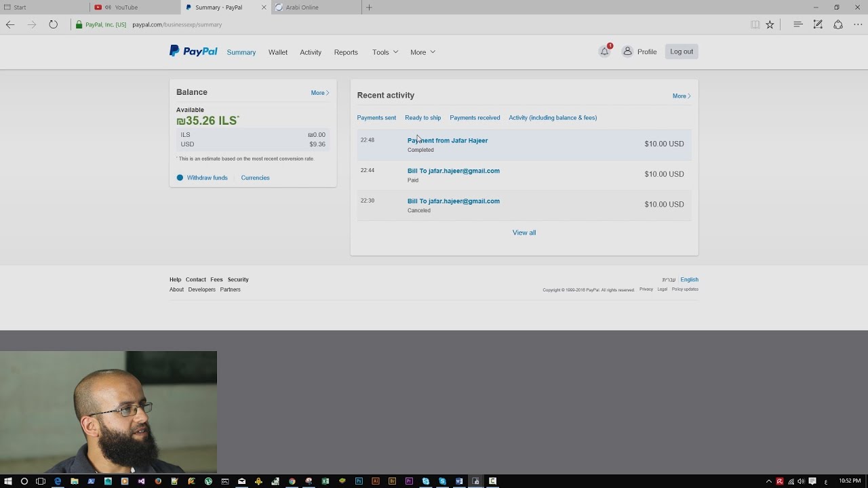Click the PayPal logo in the header

[x=193, y=51]
